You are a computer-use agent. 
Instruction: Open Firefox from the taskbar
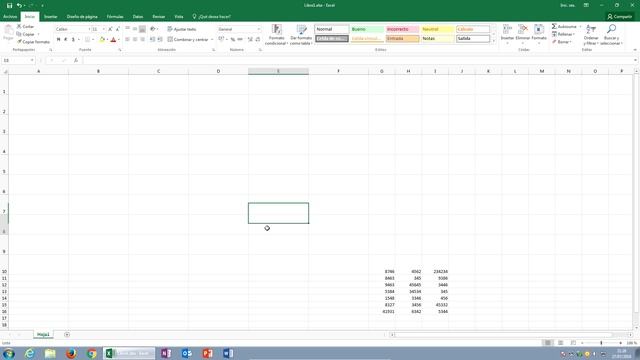[71, 353]
